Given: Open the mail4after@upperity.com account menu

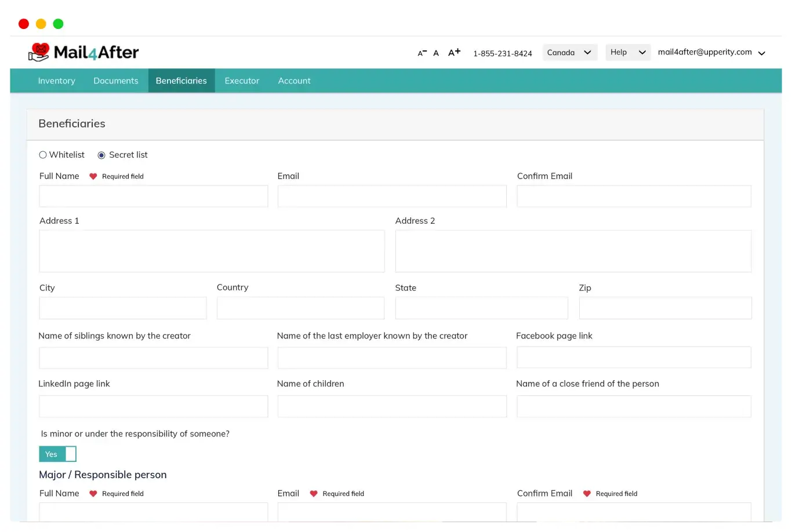Looking at the screenshot, I should click(711, 52).
